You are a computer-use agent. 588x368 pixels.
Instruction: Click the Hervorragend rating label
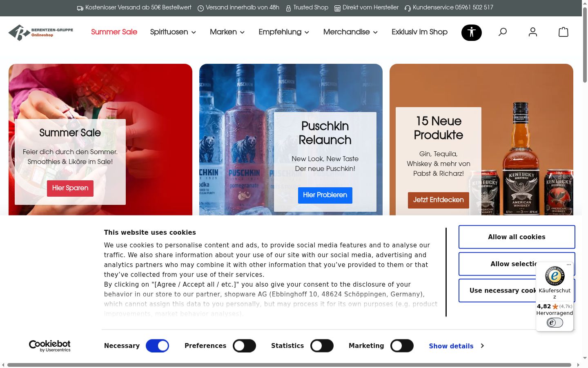[555, 313]
